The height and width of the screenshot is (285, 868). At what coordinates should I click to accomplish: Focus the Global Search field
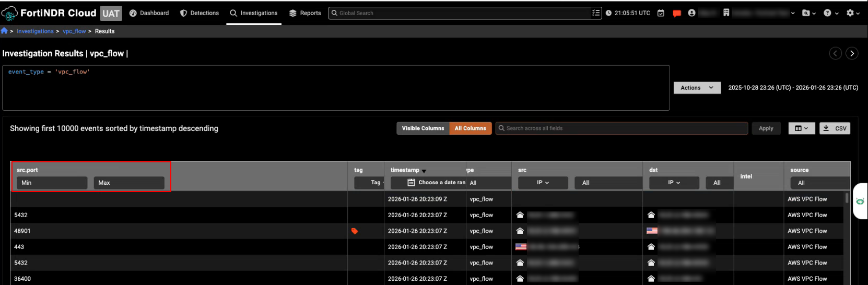point(460,13)
